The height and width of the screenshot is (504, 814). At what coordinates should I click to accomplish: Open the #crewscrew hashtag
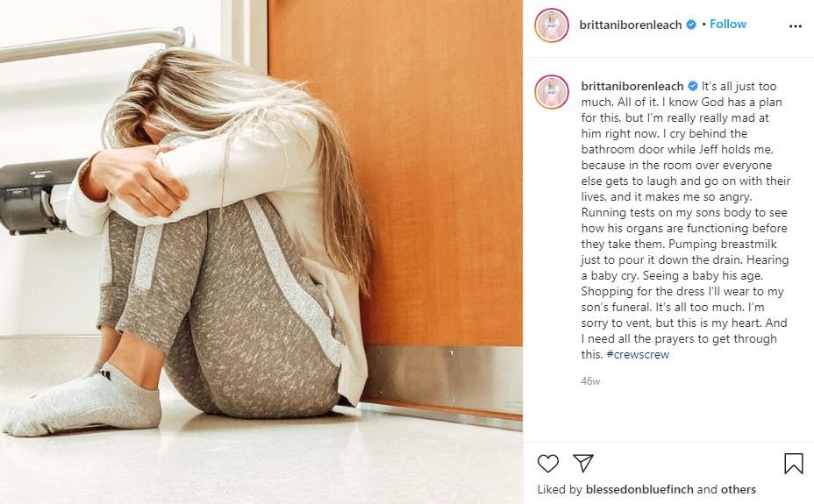(638, 355)
